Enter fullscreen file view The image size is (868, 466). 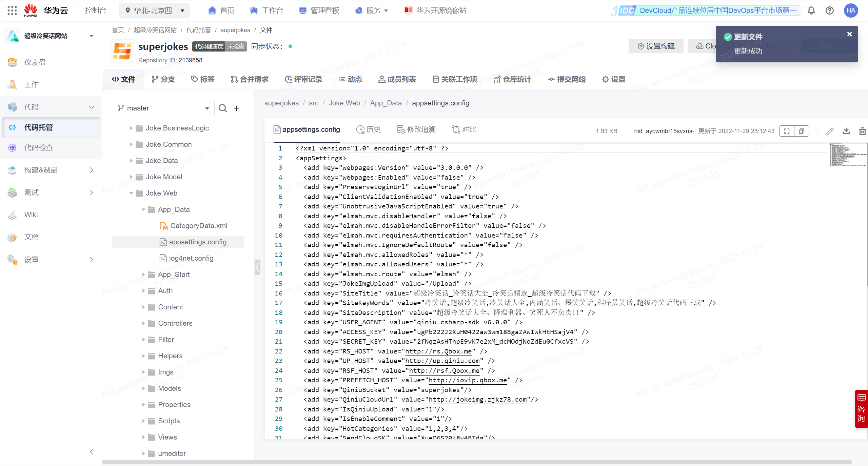pos(787,131)
